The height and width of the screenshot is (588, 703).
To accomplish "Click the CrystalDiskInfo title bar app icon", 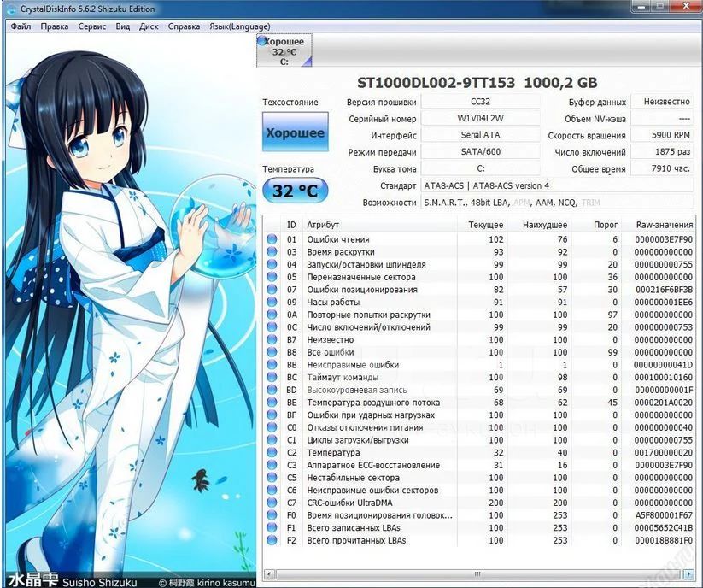I will click(x=12, y=9).
